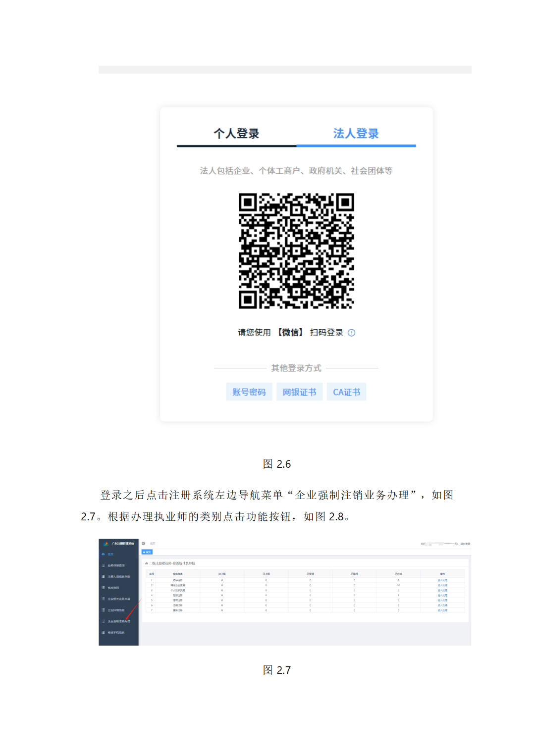Click 进入处理 for 延续注册 row
Viewport: 535px width, 756px height.
(442, 595)
